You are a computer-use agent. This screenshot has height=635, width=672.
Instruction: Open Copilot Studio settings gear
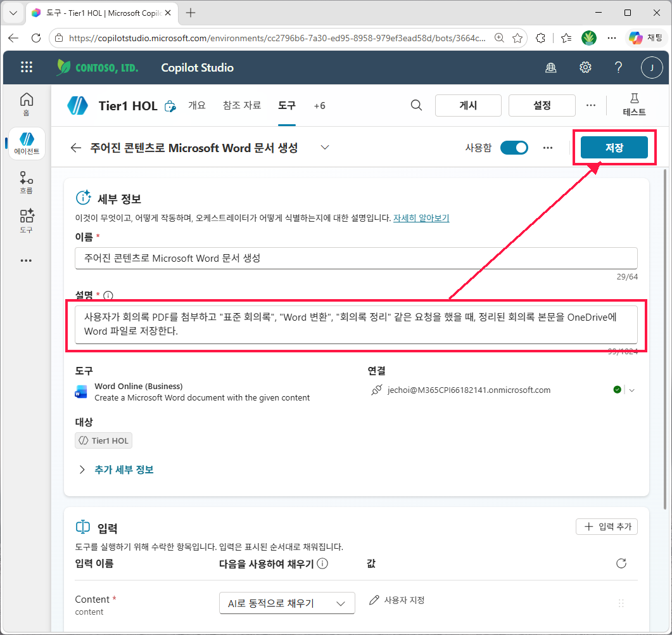coord(585,67)
